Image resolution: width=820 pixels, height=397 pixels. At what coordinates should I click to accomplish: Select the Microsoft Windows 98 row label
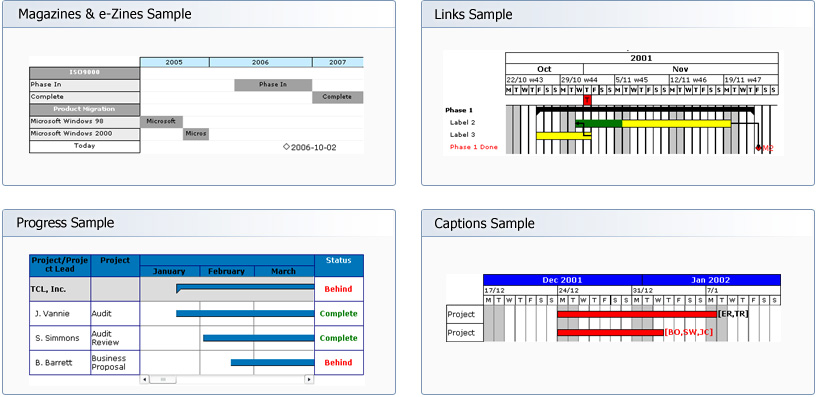click(x=84, y=121)
